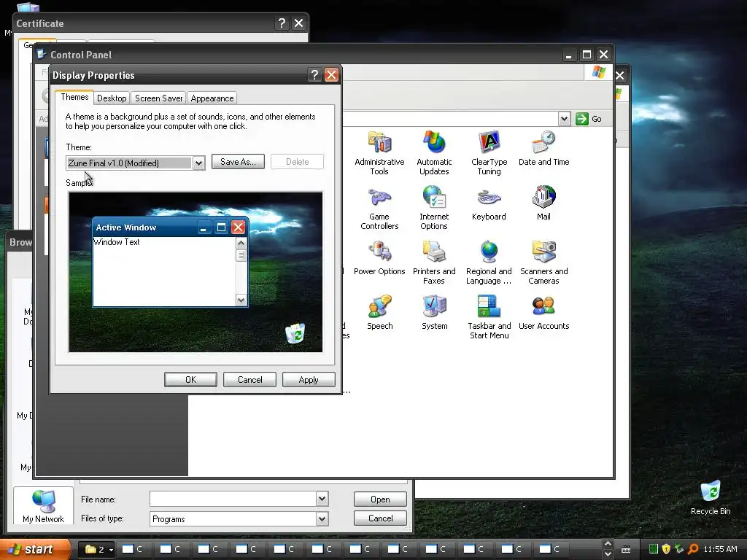Click the yellow shield security tray icon
Viewport: 747px width, 560px height.
pos(666,549)
